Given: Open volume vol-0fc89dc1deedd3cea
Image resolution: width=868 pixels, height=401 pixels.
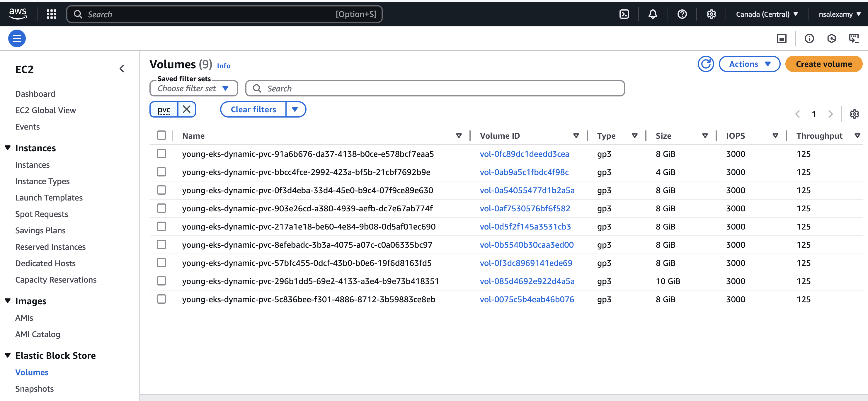Looking at the screenshot, I should point(524,154).
